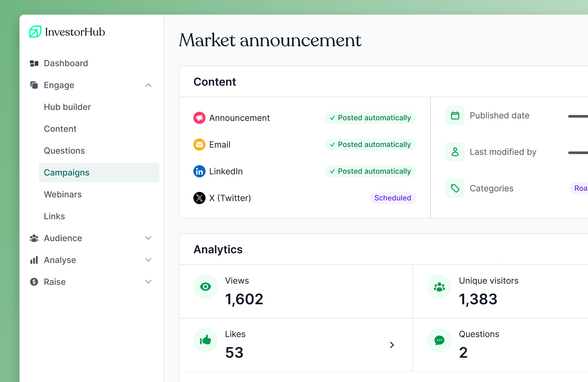
Task: Click the Unique visitors count 1,383
Action: coord(478,299)
